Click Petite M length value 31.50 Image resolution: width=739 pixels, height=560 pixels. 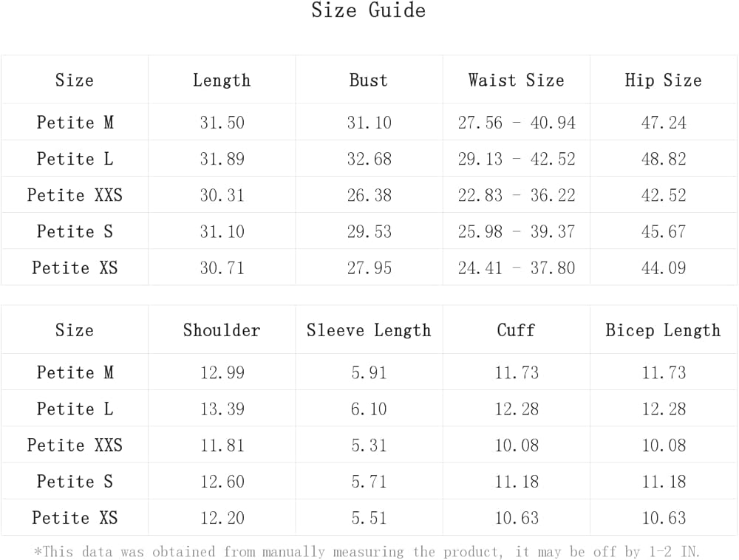tap(222, 123)
